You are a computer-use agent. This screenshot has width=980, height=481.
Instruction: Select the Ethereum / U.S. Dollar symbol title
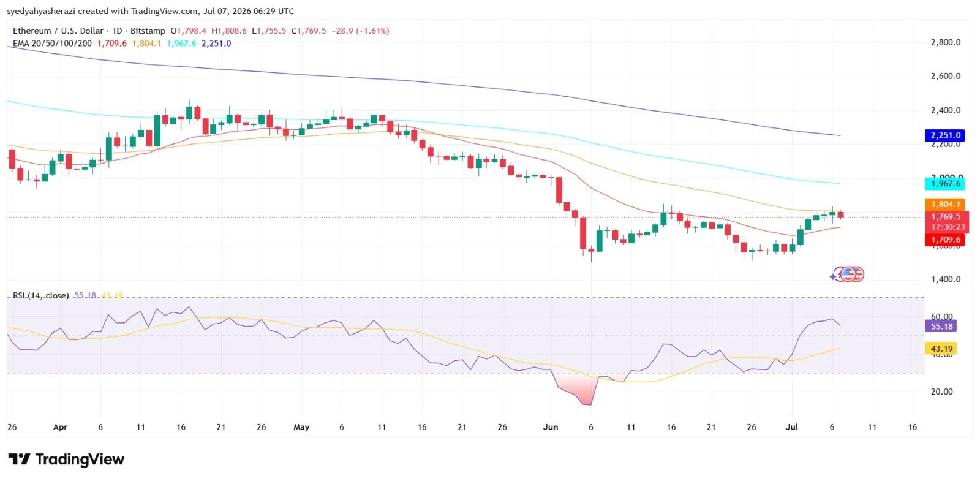[x=58, y=31]
